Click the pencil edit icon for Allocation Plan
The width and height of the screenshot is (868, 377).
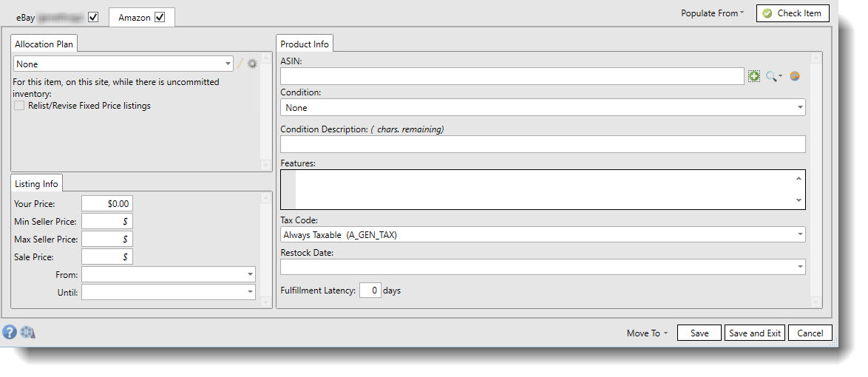pyautogui.click(x=240, y=64)
